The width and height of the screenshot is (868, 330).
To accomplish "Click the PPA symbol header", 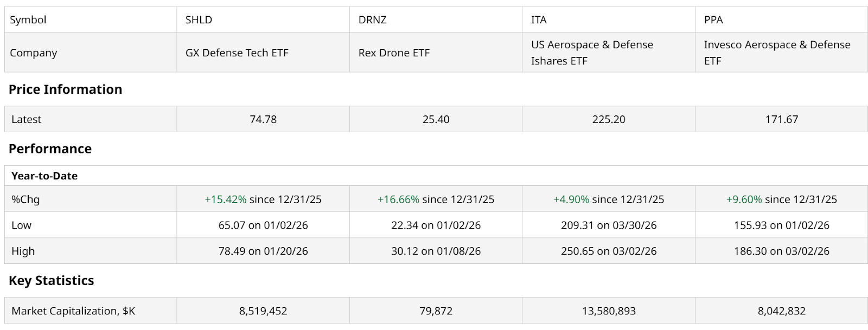I will point(713,20).
